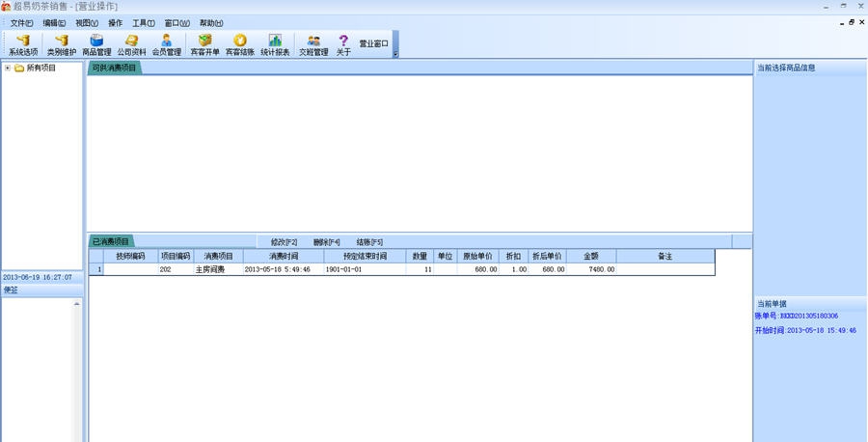868x442 pixels.
Task: Click discount cell 1.00
Action: [513, 269]
